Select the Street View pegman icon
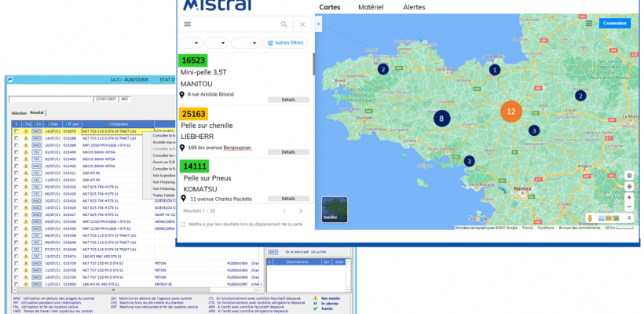 (590, 218)
